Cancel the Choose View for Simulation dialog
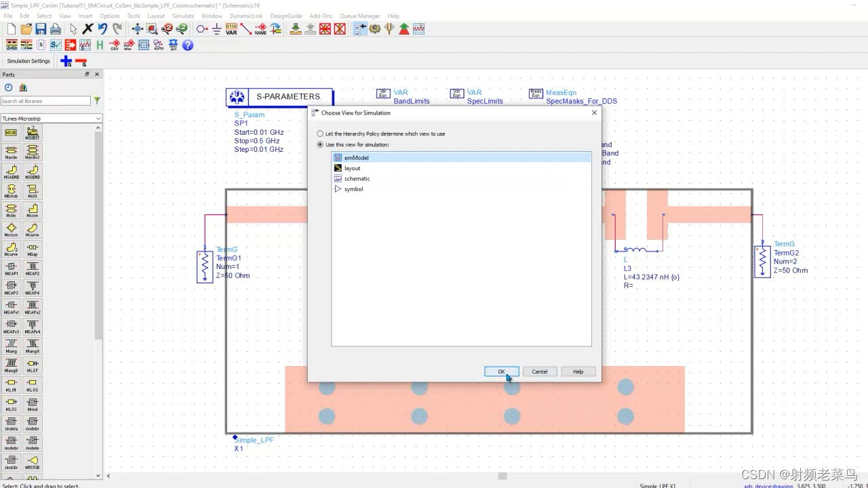 (539, 371)
